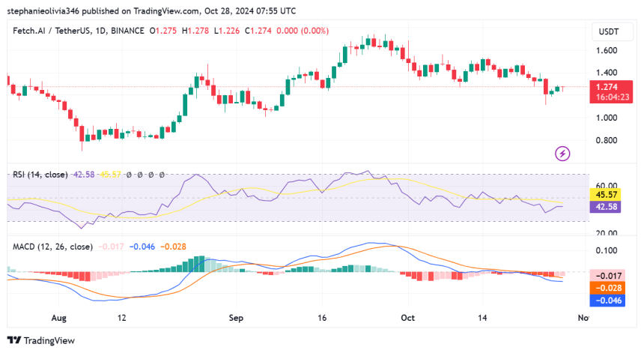Click the Sep label on time axis

pos(237,318)
